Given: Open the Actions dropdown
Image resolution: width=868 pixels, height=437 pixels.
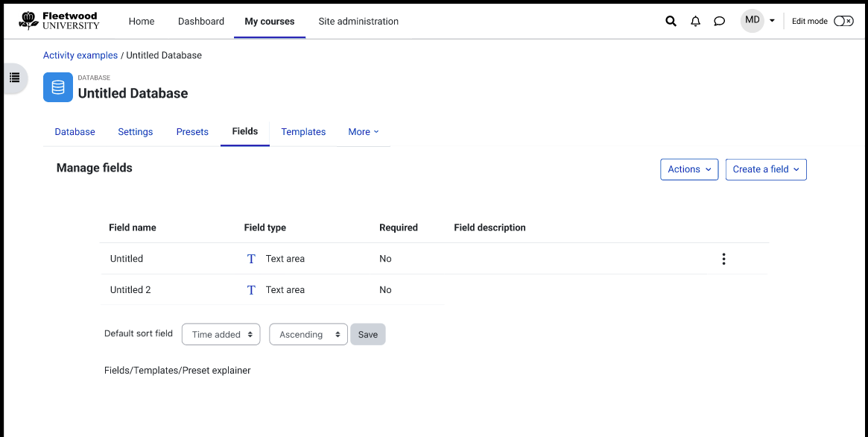Looking at the screenshot, I should (x=689, y=169).
